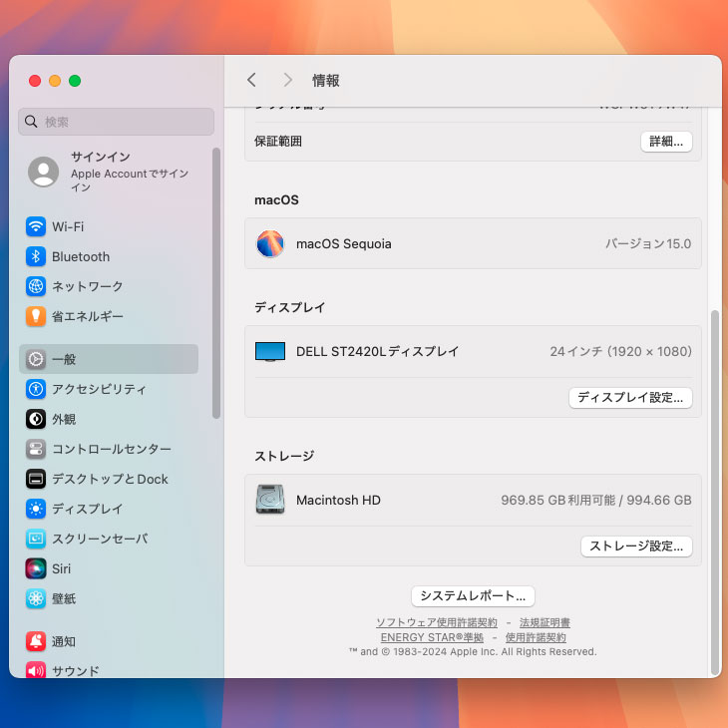The height and width of the screenshot is (728, 728).
Task: Open 保証範囲 詳細… button
Action: pyautogui.click(x=666, y=142)
